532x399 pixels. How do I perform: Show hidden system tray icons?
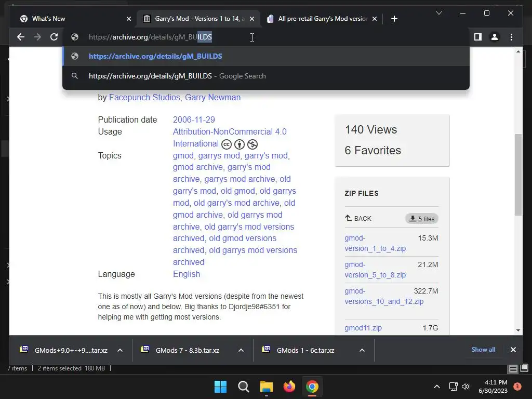pyautogui.click(x=437, y=387)
